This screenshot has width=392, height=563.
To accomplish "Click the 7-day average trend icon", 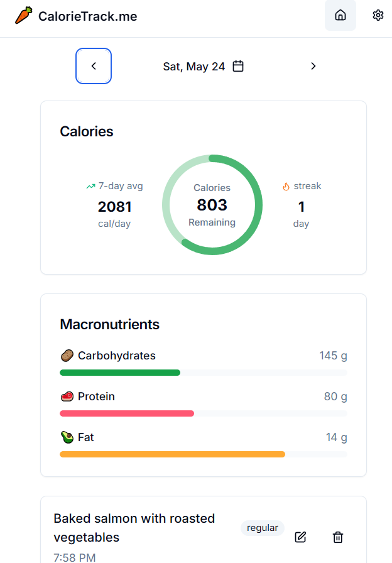I will (x=90, y=187).
